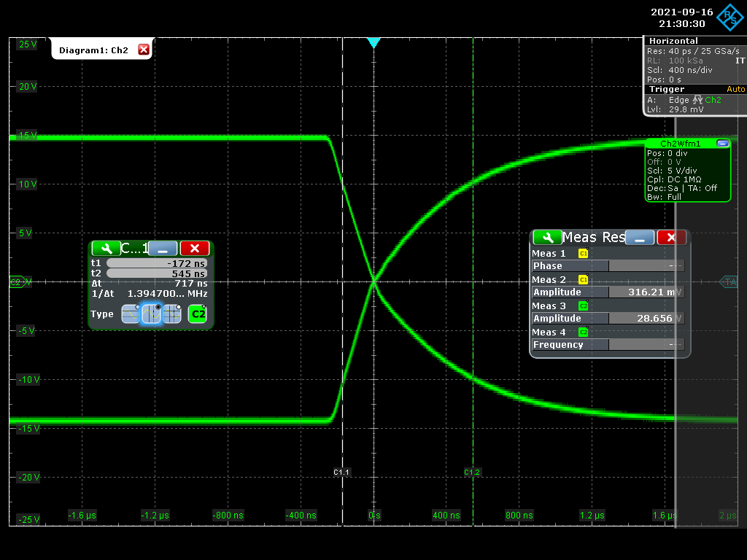Viewport: 747px width, 560px height.
Task: Click the C2 source badge beside Meas 3
Action: pos(583,306)
